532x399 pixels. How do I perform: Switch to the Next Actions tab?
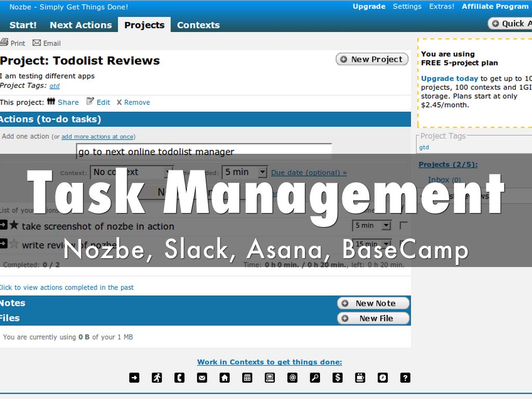(81, 25)
